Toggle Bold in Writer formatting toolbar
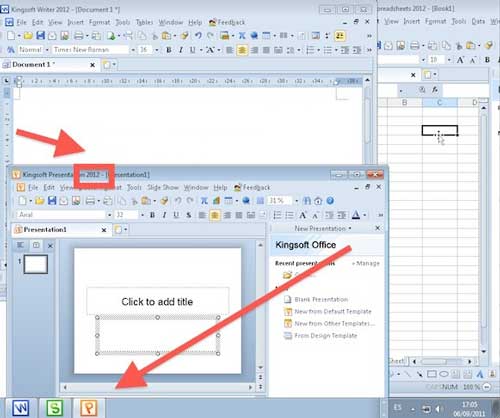This screenshot has height=418, width=500. pos(169,50)
